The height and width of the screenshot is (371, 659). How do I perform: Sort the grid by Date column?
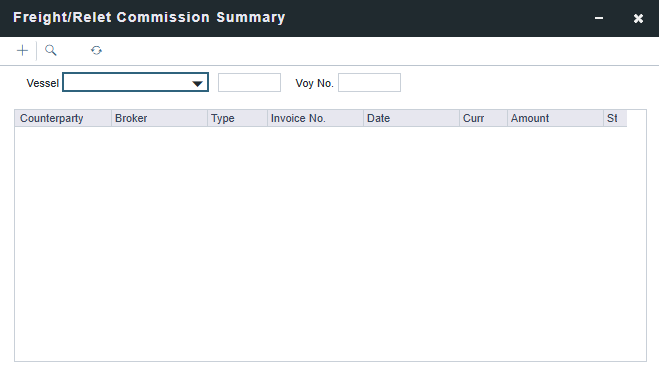411,118
